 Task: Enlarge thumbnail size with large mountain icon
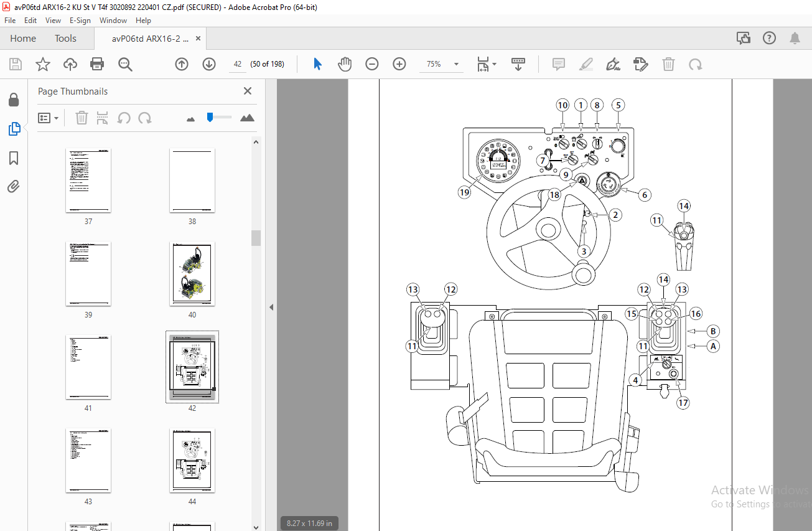click(247, 118)
